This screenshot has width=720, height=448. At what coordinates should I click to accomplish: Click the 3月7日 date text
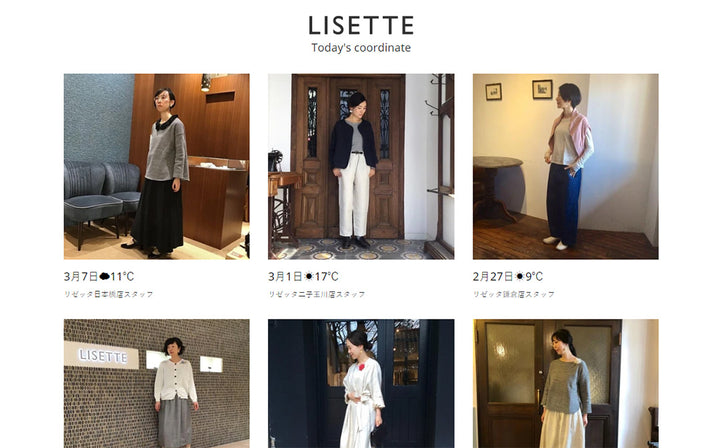[81, 276]
